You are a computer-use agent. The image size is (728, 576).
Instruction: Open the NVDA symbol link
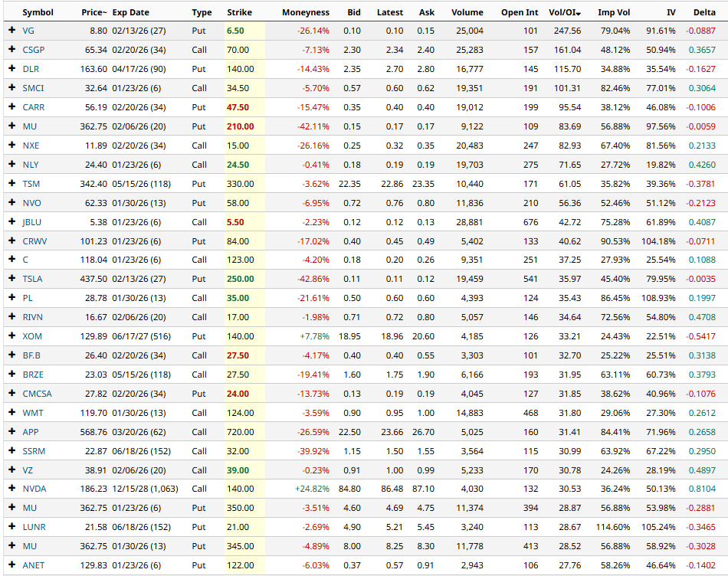click(34, 489)
